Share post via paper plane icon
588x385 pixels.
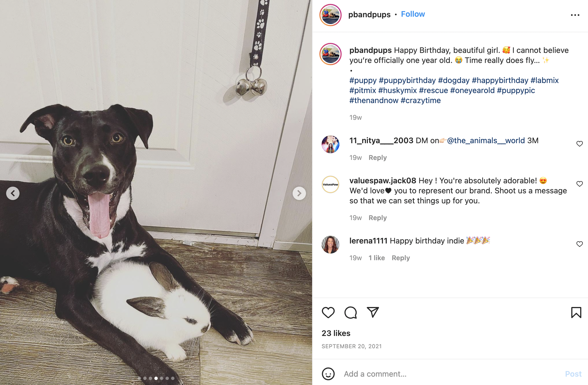pyautogui.click(x=373, y=312)
